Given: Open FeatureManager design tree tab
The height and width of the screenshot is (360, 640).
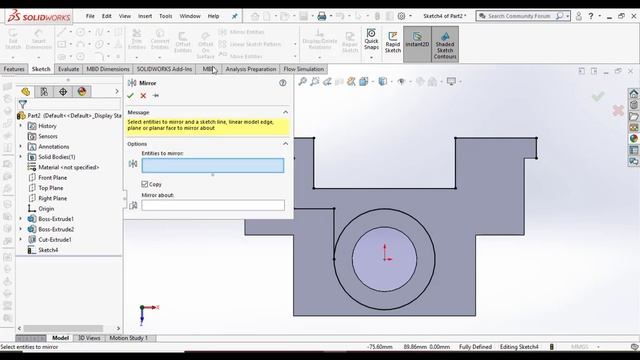Looking at the screenshot, I should (x=26, y=91).
